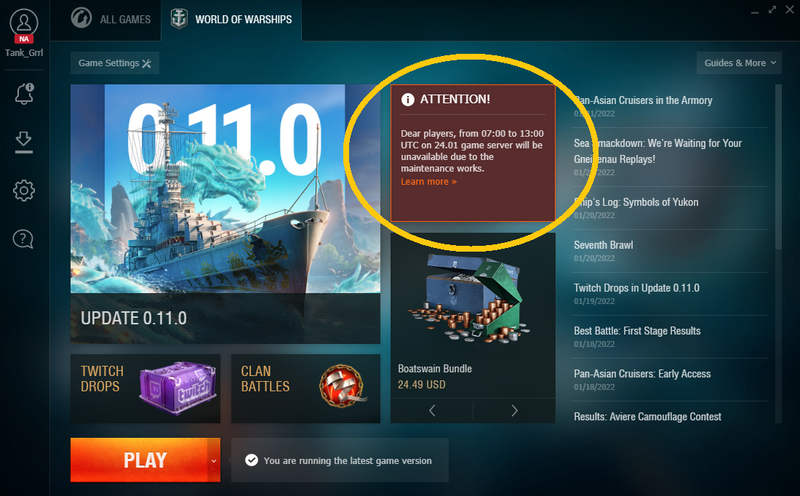View the Boatswain Bundle store offer
This screenshot has height=496, width=800.
pos(473,315)
